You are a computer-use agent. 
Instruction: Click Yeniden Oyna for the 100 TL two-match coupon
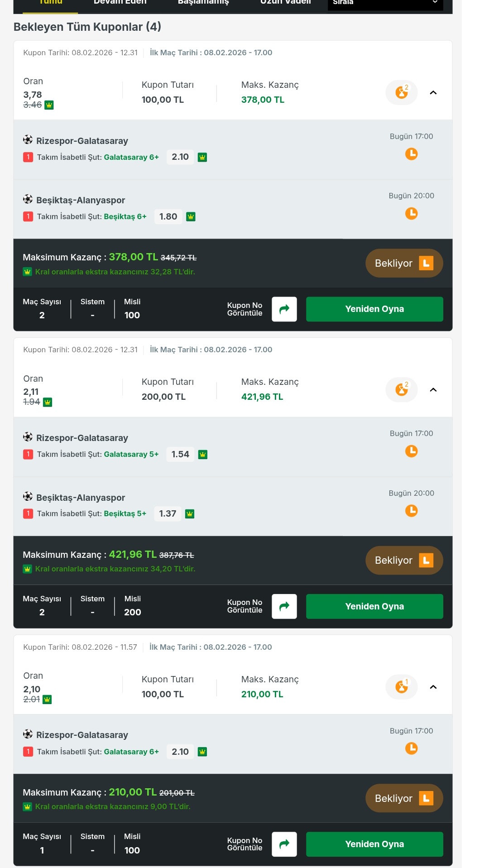point(374,309)
